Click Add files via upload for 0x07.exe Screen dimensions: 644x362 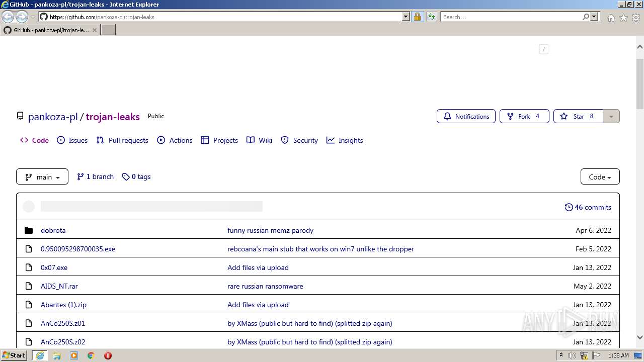click(x=258, y=267)
